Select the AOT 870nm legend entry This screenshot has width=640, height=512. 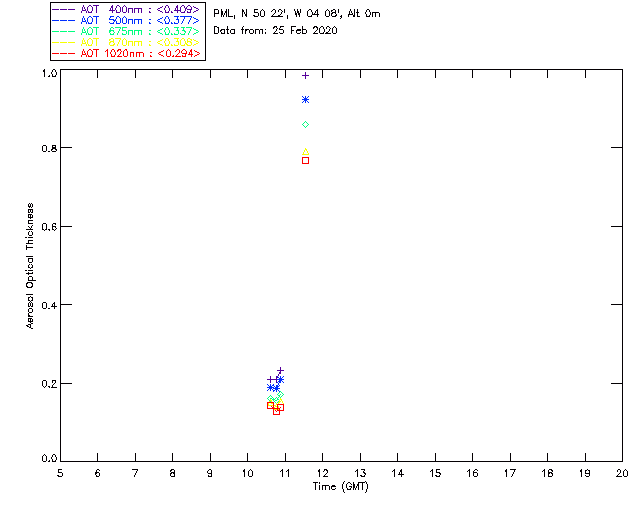[127, 42]
